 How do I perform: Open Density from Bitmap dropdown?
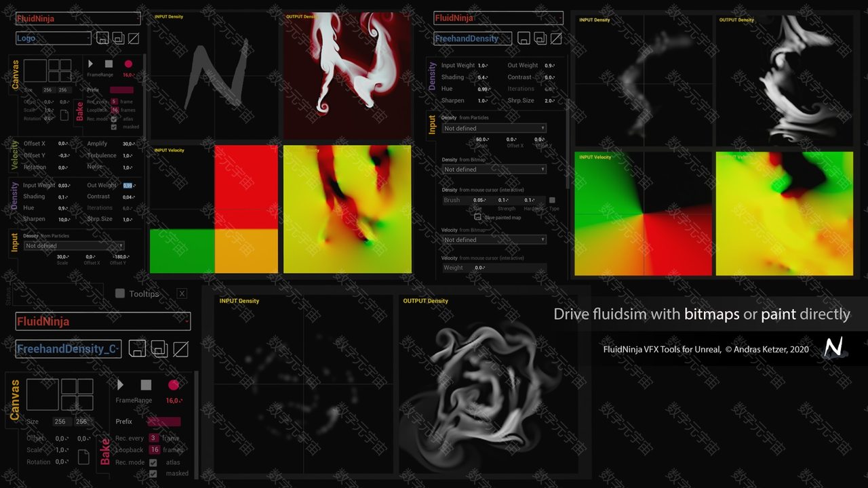pyautogui.click(x=494, y=169)
